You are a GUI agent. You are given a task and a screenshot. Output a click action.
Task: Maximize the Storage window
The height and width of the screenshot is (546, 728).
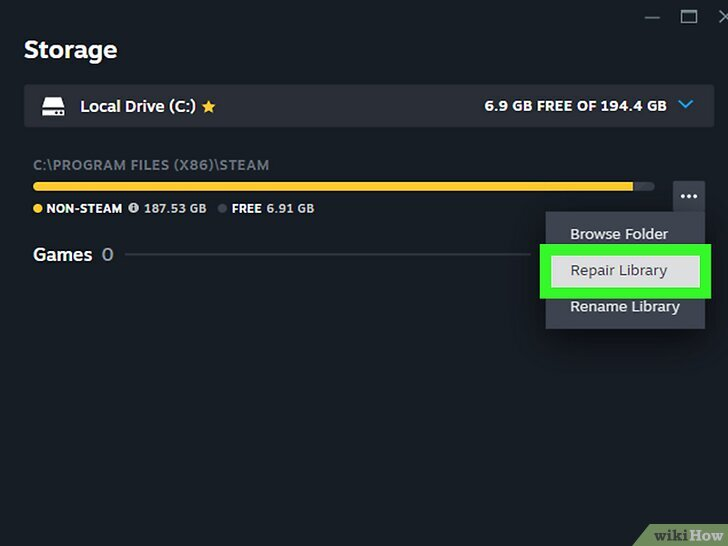689,17
